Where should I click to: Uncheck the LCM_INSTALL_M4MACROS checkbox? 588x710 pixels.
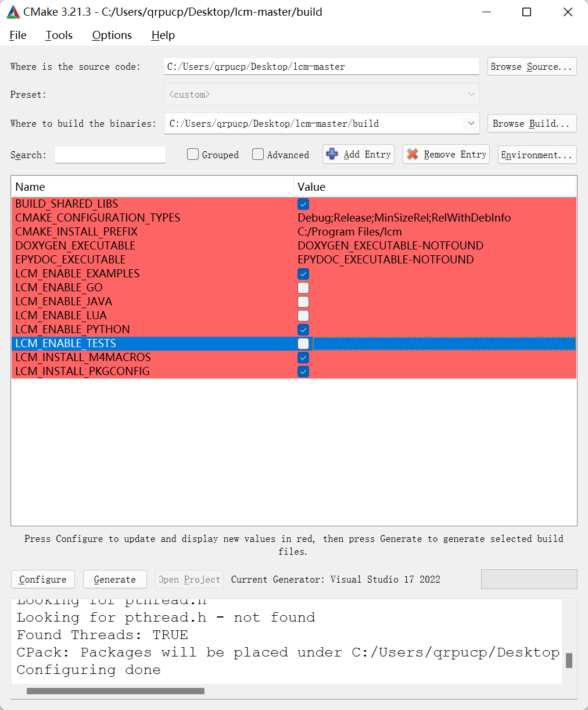[303, 358]
